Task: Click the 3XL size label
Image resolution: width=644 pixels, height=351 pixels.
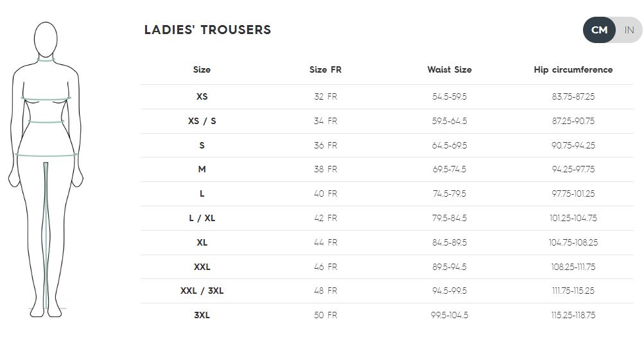Action: (x=202, y=315)
